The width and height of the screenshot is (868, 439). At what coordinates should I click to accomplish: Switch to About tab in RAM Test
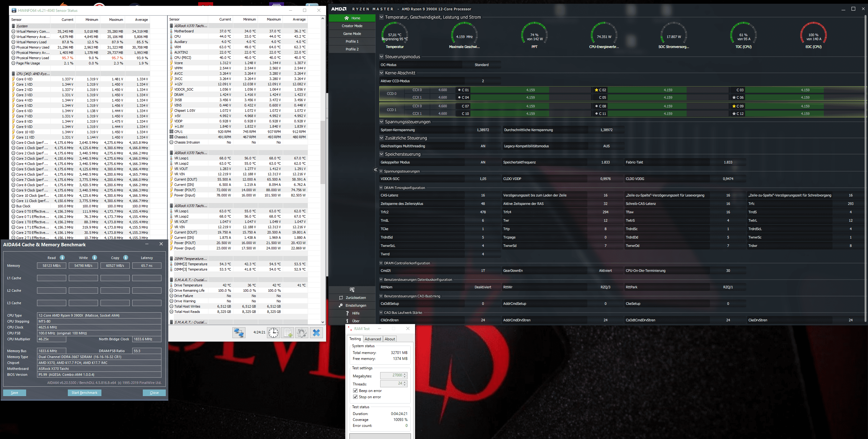(390, 339)
